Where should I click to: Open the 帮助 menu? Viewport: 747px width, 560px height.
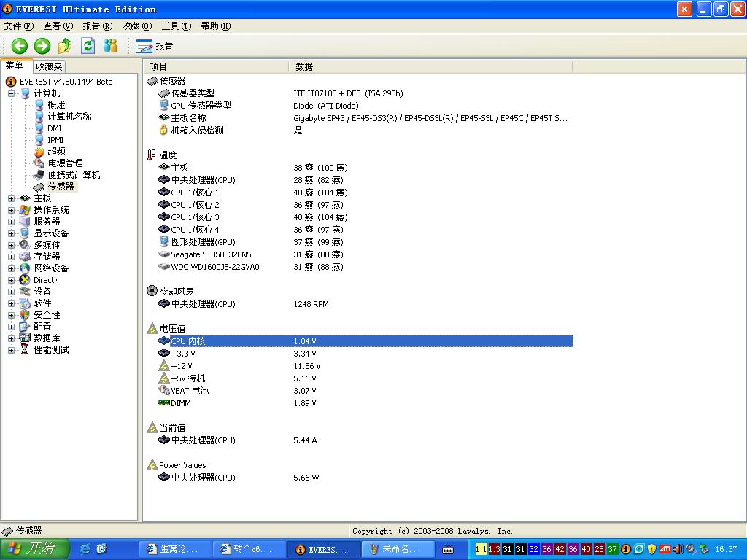(216, 26)
